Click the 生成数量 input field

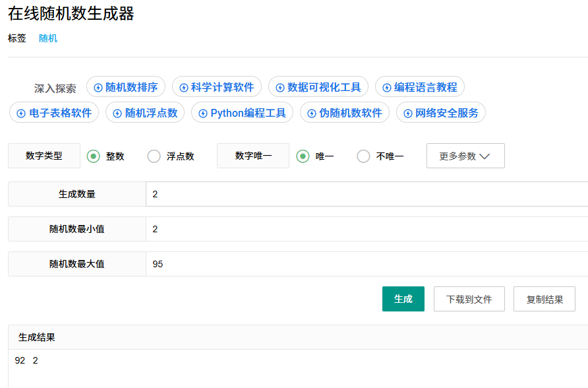(x=366, y=194)
